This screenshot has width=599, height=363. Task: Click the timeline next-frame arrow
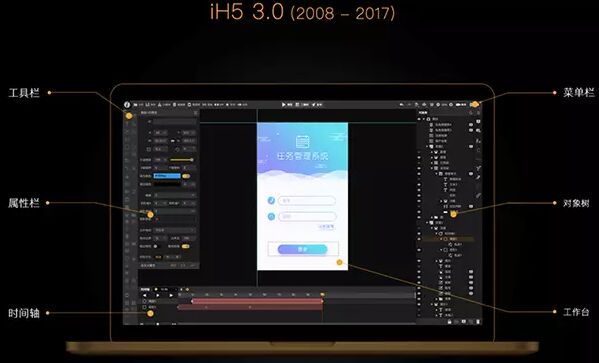(171, 295)
